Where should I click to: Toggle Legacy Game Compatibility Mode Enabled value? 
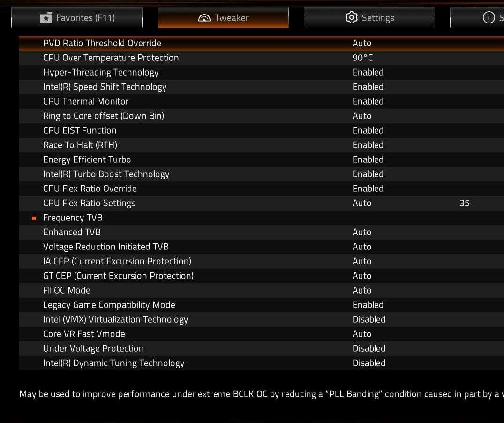click(x=368, y=305)
